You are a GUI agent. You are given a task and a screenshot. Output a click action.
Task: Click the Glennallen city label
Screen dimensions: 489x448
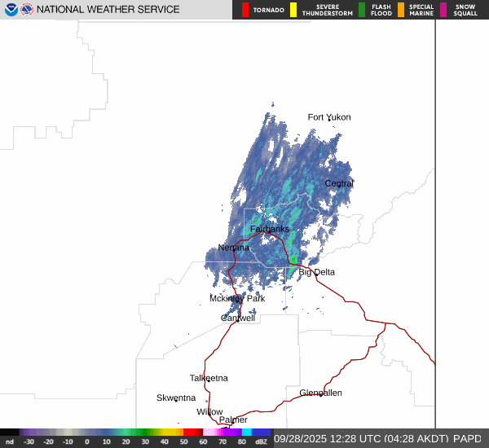coord(320,393)
